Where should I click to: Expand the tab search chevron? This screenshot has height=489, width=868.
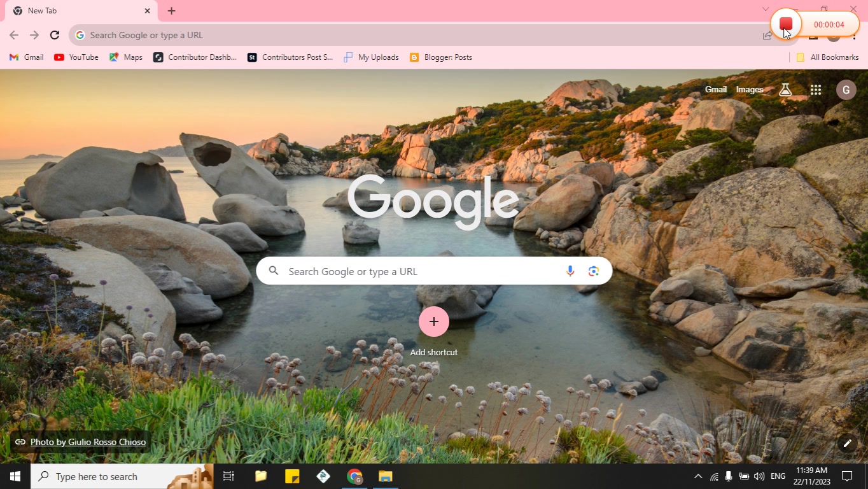[x=766, y=9]
